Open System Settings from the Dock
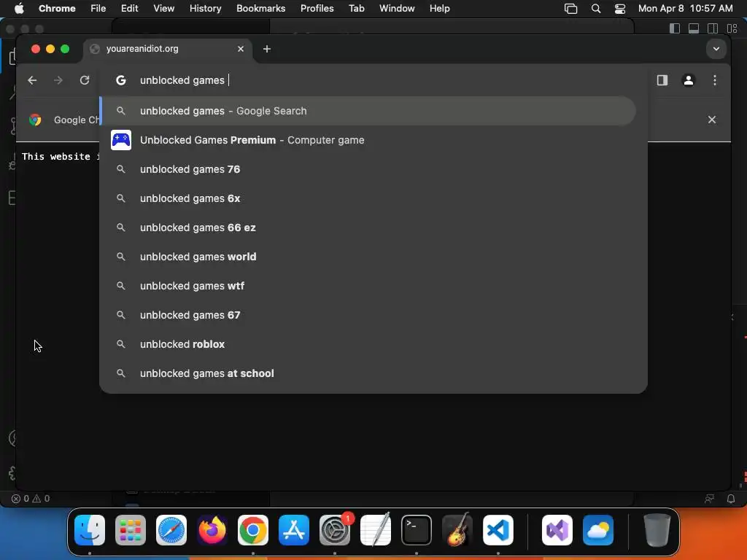This screenshot has height=560, width=747. pyautogui.click(x=334, y=530)
